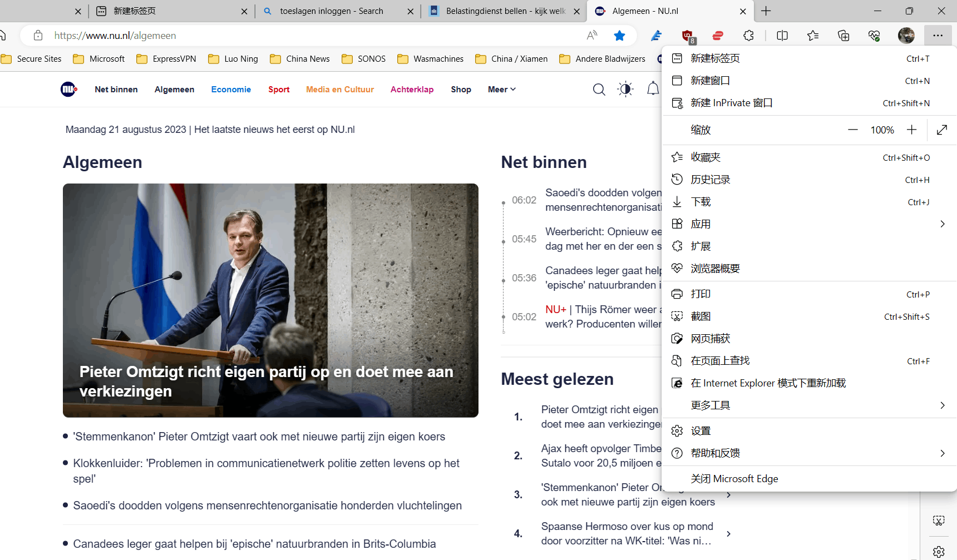Open the Net binnen navigation link
This screenshot has height=560, width=957.
coord(116,90)
